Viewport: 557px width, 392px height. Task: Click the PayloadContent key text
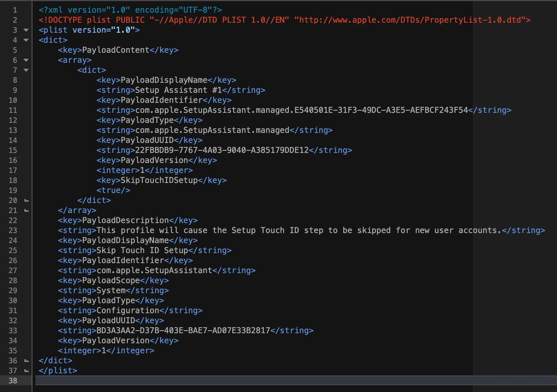point(116,50)
